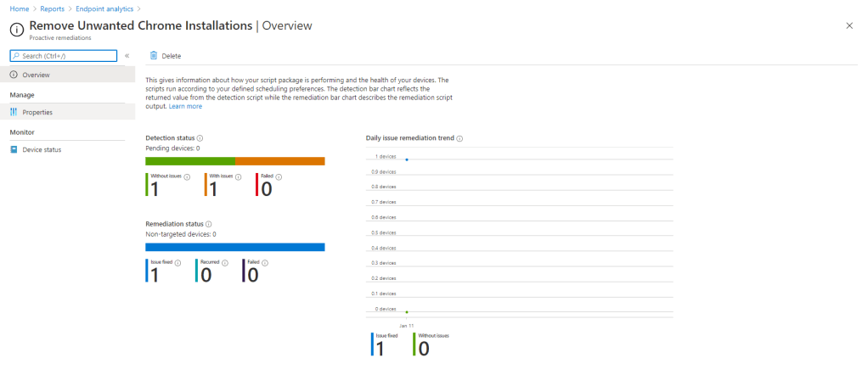
Task: Close the overview blade with X
Action: point(849,26)
